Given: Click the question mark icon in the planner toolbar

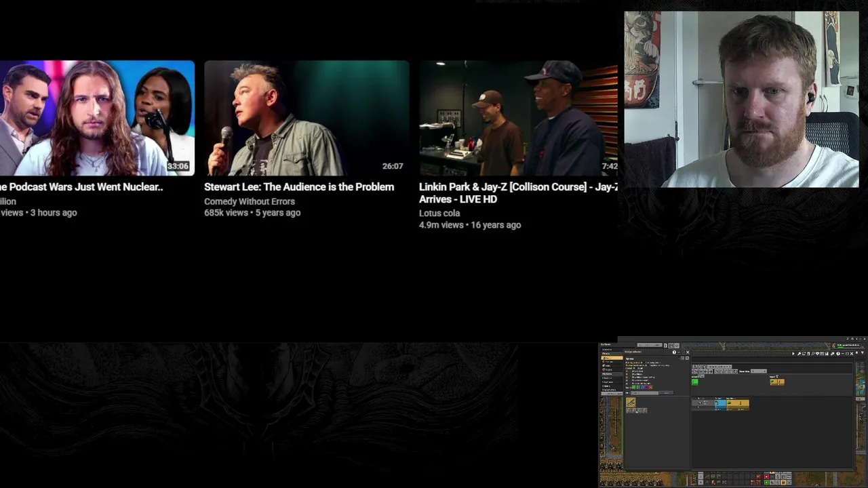Looking at the screenshot, I should pos(838,354).
